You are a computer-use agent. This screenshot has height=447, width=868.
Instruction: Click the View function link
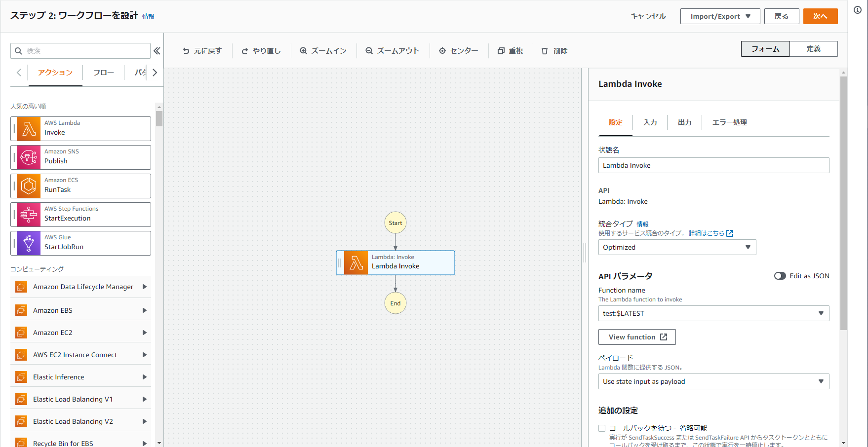(637, 336)
